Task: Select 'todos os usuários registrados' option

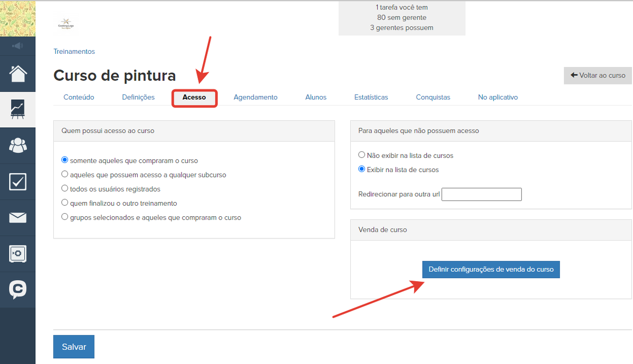Action: click(x=65, y=188)
